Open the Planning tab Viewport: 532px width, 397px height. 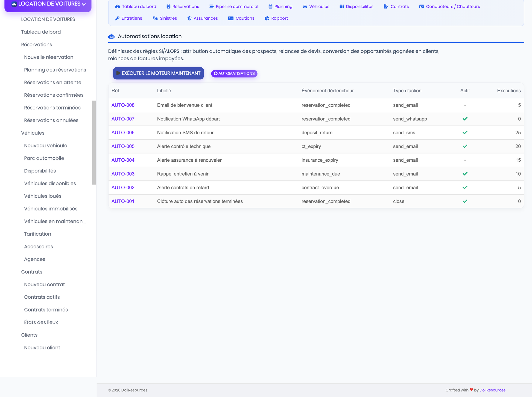280,7
